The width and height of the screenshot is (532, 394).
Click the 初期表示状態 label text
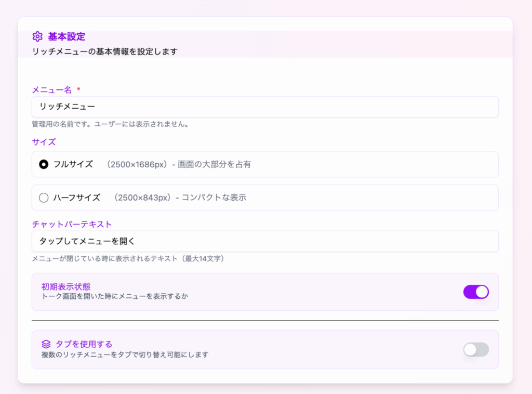point(66,287)
